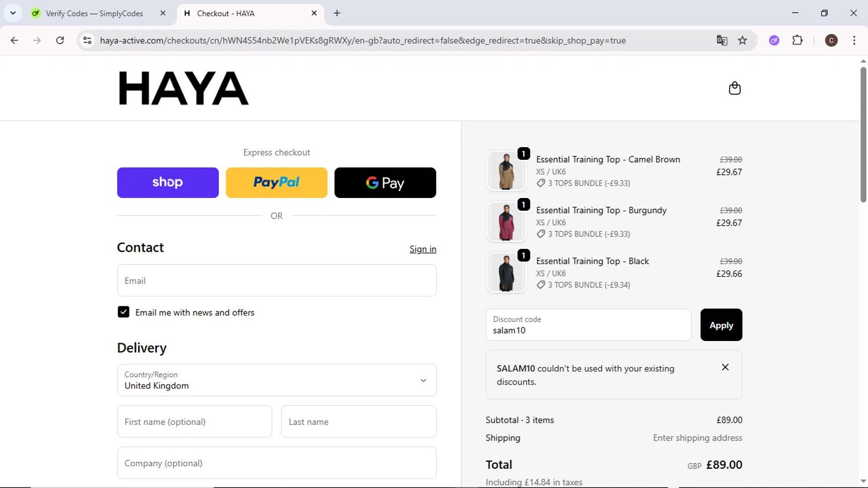
Task: Click the Subtotal · 3 items label
Action: click(x=520, y=420)
